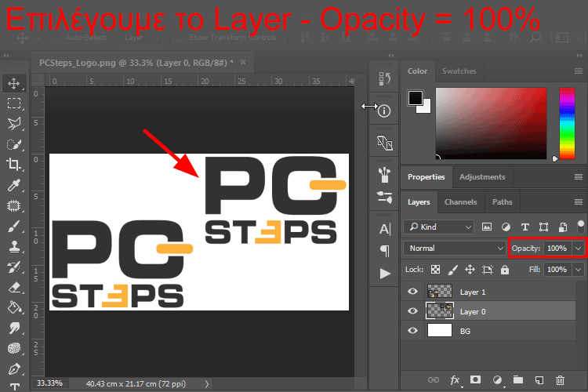
Task: Switch to the Channels tab
Action: [460, 201]
